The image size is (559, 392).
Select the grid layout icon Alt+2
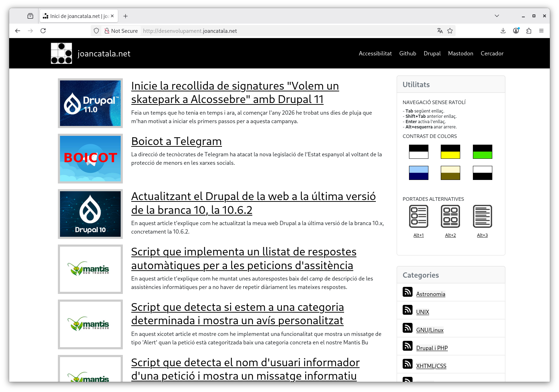tap(451, 216)
